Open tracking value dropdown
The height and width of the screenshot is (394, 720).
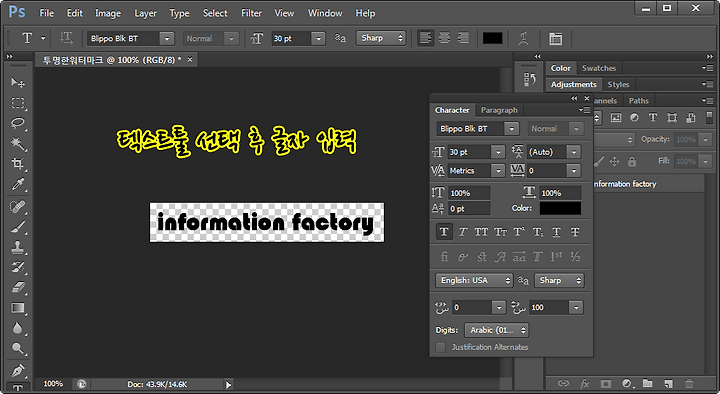click(x=574, y=171)
